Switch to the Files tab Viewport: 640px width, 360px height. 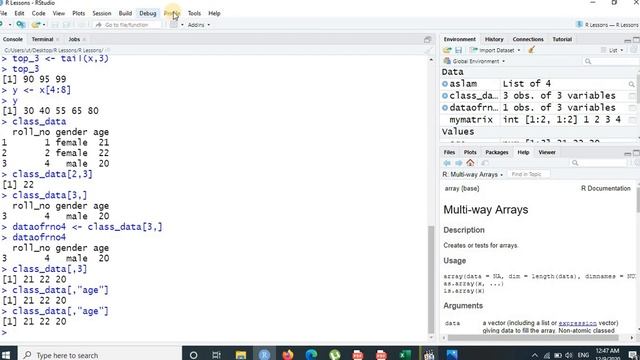(x=449, y=152)
